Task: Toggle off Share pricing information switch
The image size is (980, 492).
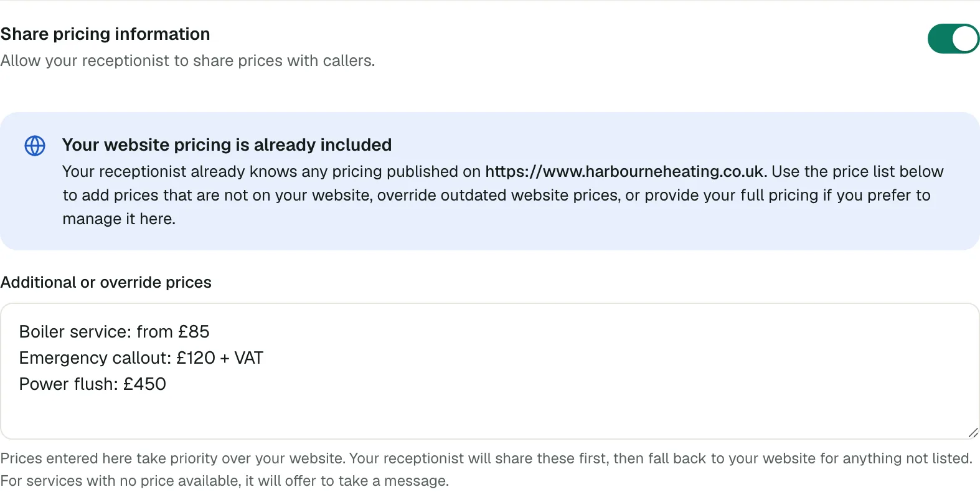Action: point(953,39)
